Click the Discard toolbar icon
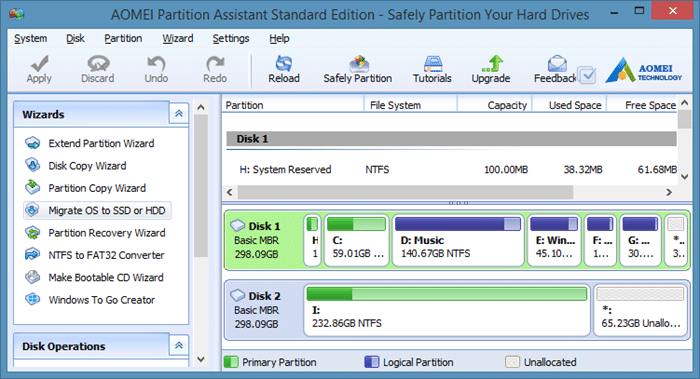 point(98,63)
